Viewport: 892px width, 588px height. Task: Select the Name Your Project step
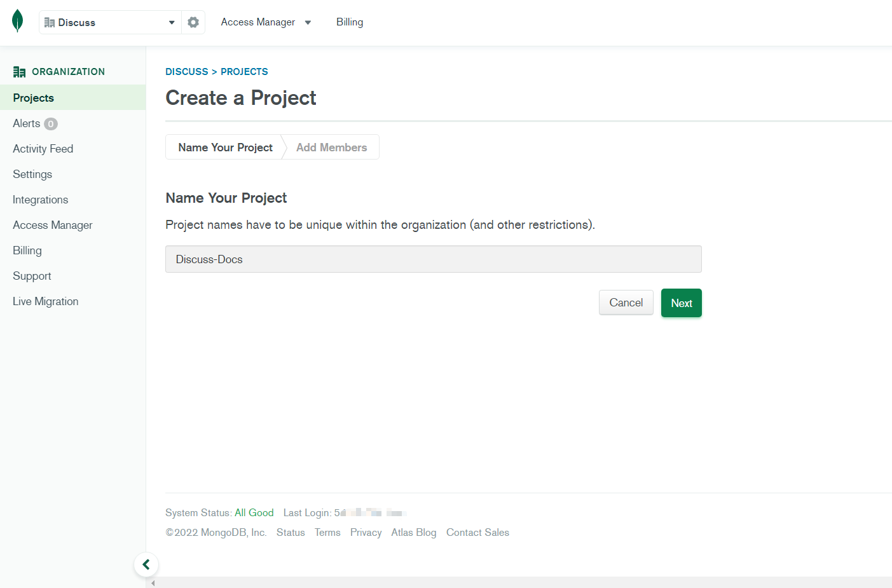225,147
